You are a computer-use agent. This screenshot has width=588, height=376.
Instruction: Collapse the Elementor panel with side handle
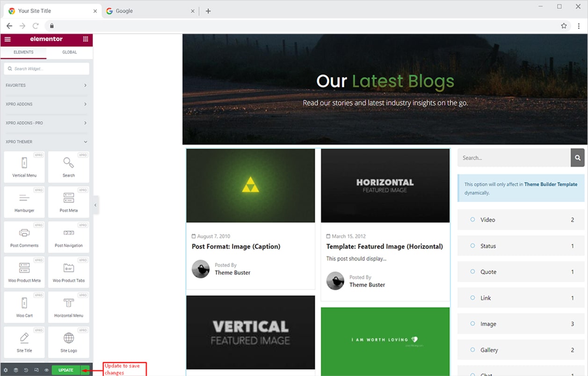pos(95,205)
